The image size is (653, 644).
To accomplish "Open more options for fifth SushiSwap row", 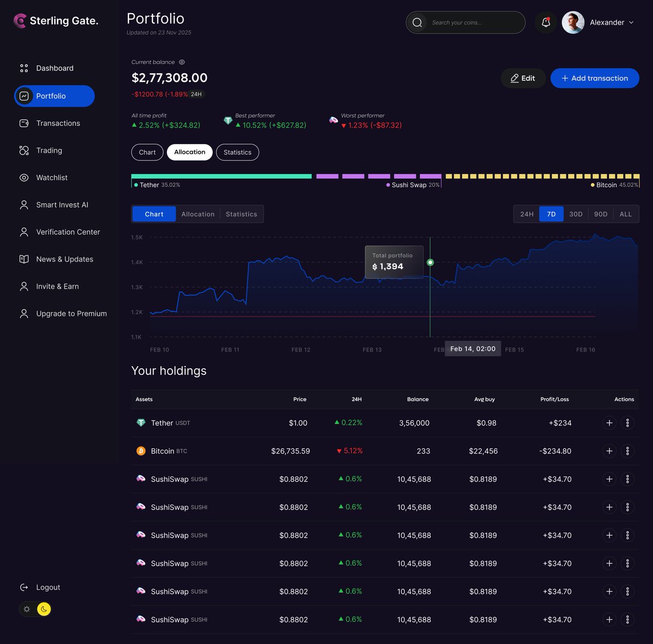I will click(x=627, y=591).
